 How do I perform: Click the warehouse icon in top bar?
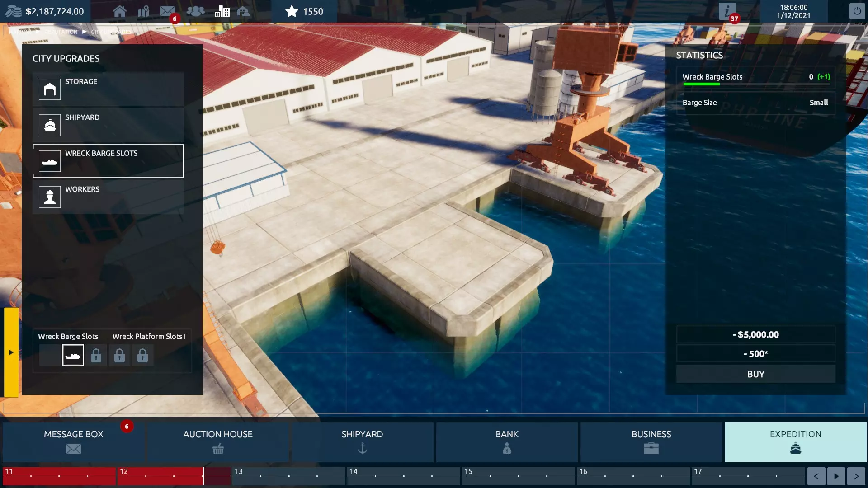[243, 11]
